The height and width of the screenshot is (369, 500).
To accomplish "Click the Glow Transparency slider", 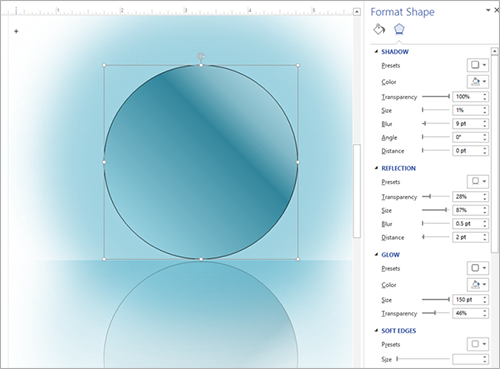I will 436,313.
